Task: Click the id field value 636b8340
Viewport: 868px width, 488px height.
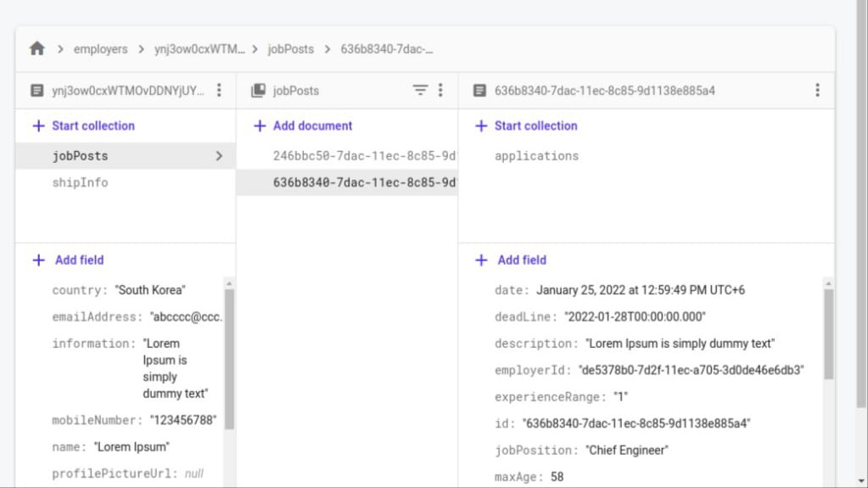Action: click(x=636, y=423)
